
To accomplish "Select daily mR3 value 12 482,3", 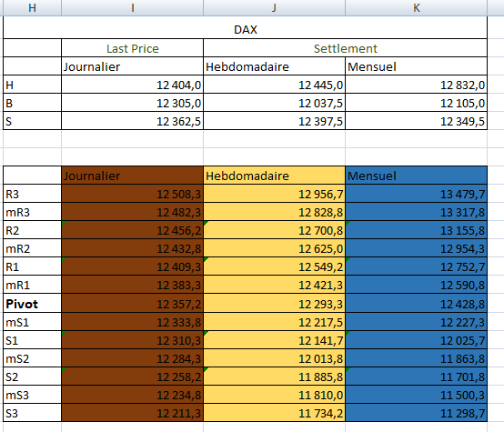I will (x=133, y=212).
